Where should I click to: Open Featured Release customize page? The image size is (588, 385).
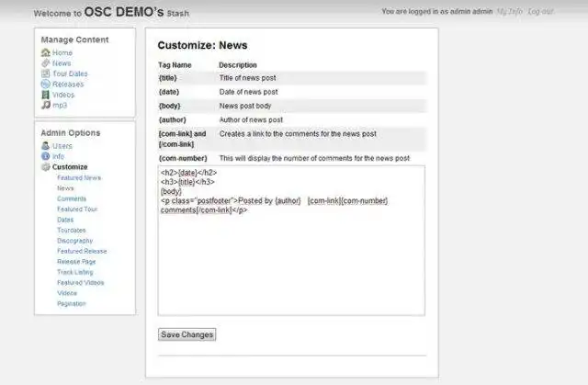pos(82,251)
